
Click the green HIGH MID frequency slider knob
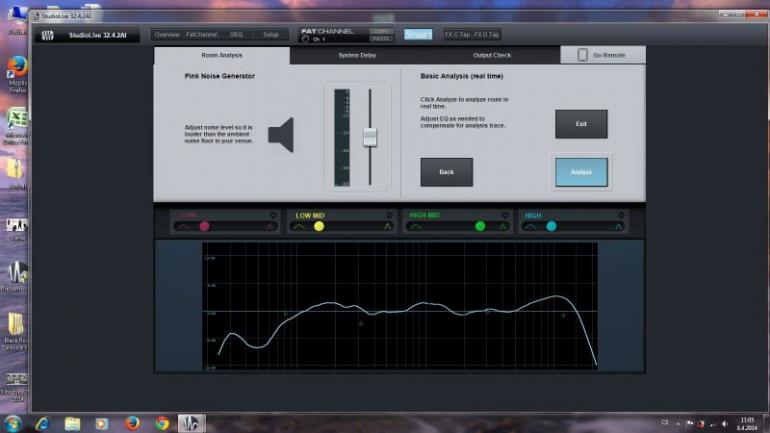tap(480, 226)
